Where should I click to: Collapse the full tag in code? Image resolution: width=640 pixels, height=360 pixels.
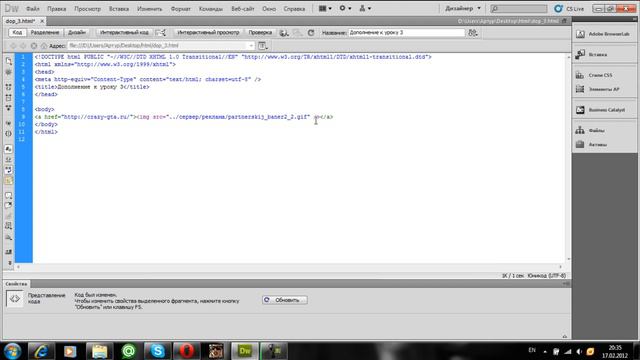[9, 87]
